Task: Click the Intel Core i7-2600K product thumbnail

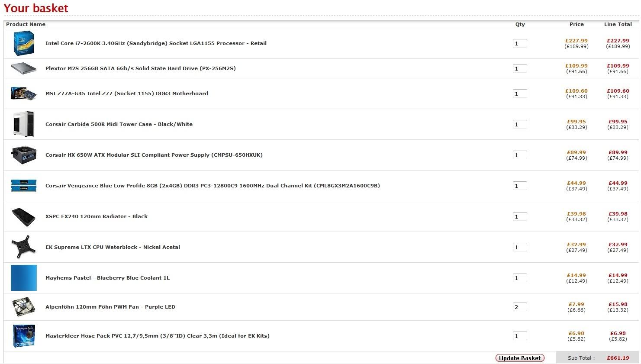Action: (x=24, y=43)
